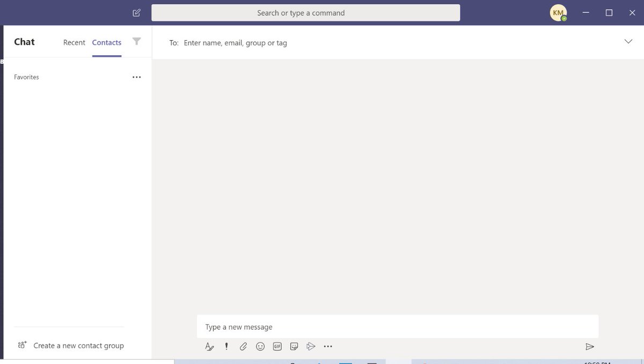Screen dimensions: 644x364
Task: Click the Chat heading
Action: point(24,42)
